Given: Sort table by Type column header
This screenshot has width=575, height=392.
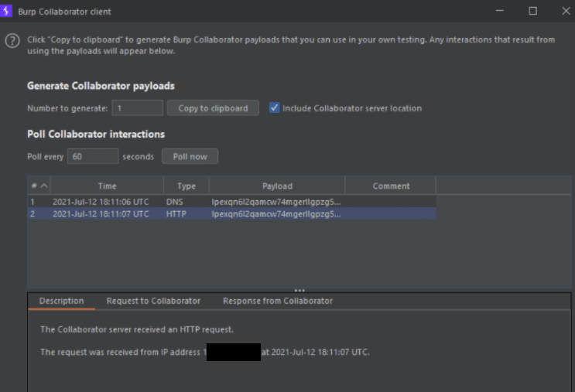Looking at the screenshot, I should (x=187, y=186).
